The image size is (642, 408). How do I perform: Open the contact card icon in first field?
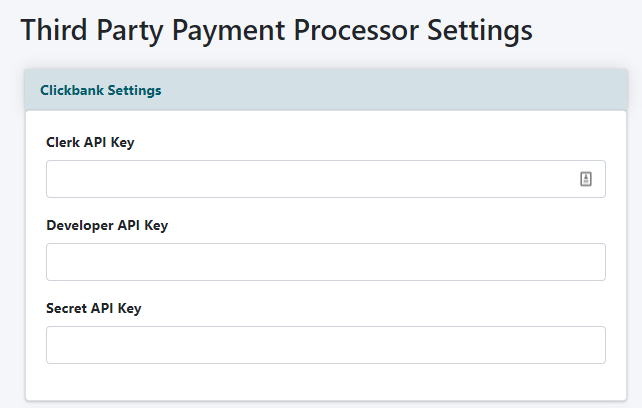586,179
